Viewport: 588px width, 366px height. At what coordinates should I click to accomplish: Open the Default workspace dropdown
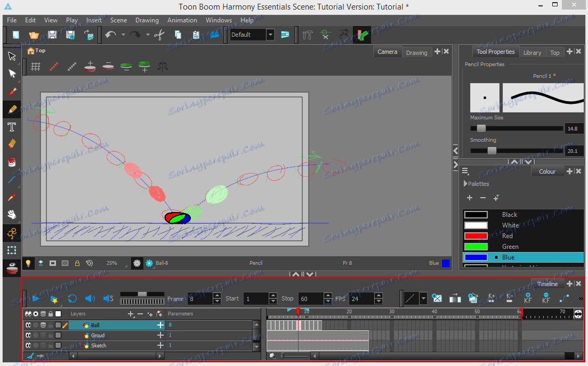coord(270,35)
